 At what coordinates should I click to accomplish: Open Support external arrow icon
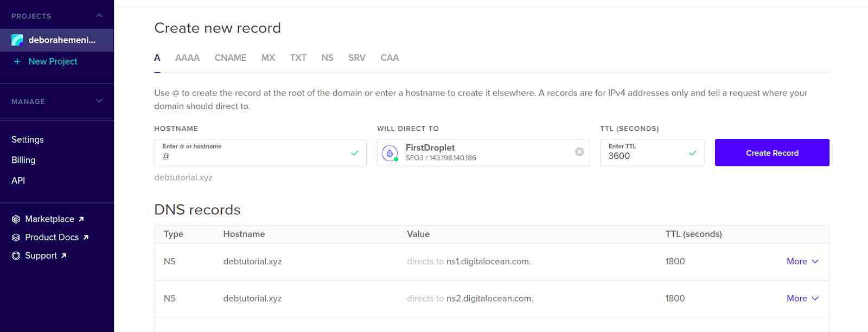(x=63, y=256)
